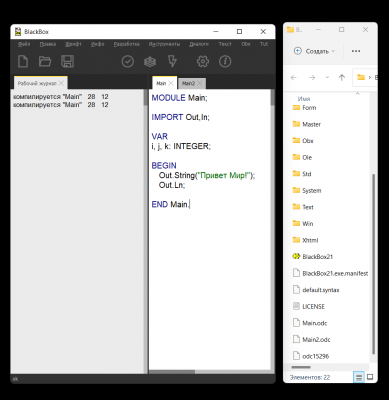Click the Создать button in Explorer
This screenshot has height=400, width=389.
point(314,51)
